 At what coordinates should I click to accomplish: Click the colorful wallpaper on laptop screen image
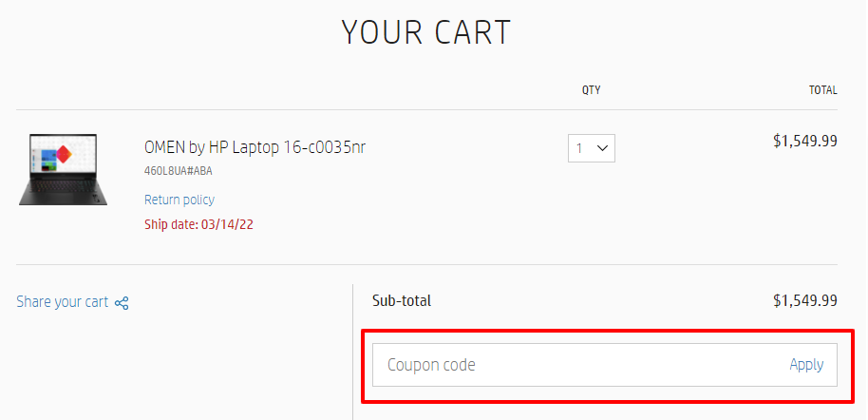[56, 156]
